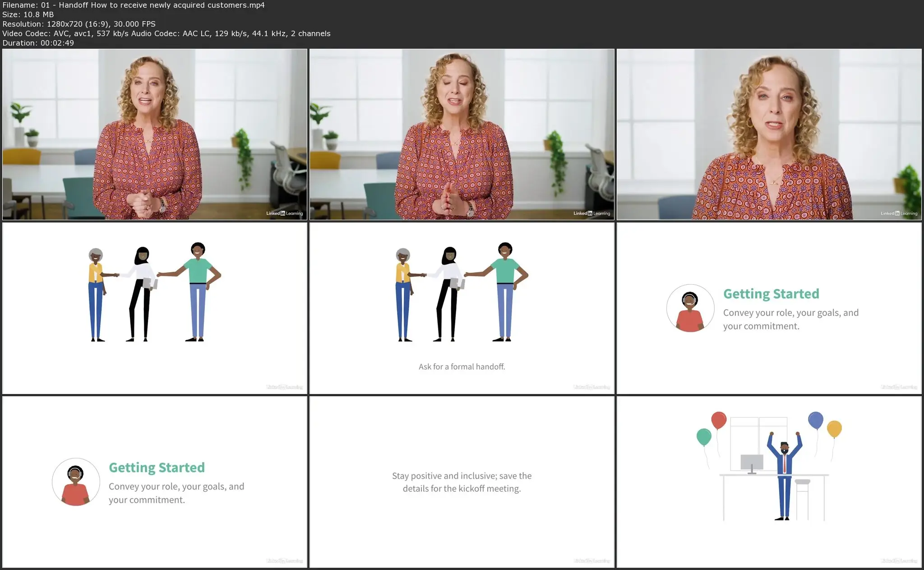Viewport: 924px width, 570px height.
Task: Open close-up thumbnail of the presenter
Action: [769, 134]
